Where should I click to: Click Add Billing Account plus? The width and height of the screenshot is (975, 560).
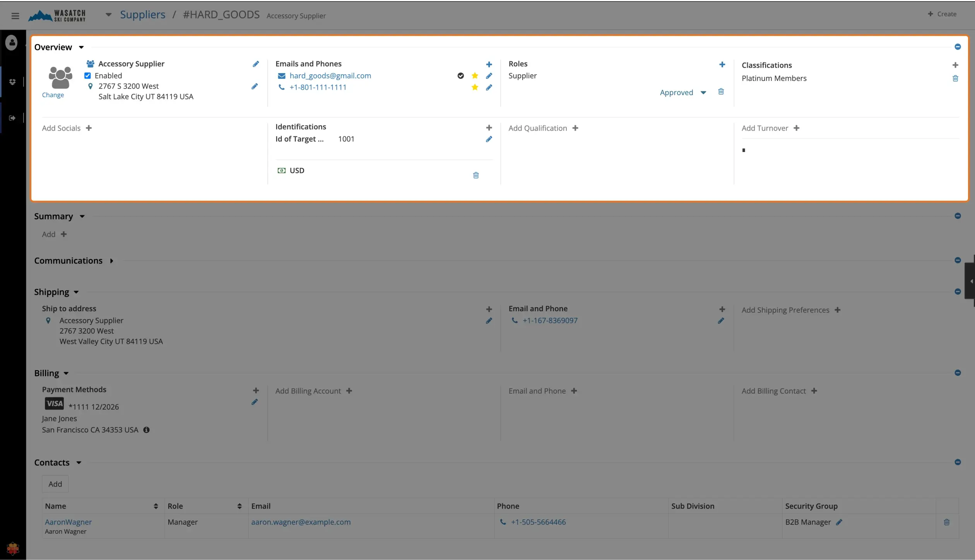[349, 391]
